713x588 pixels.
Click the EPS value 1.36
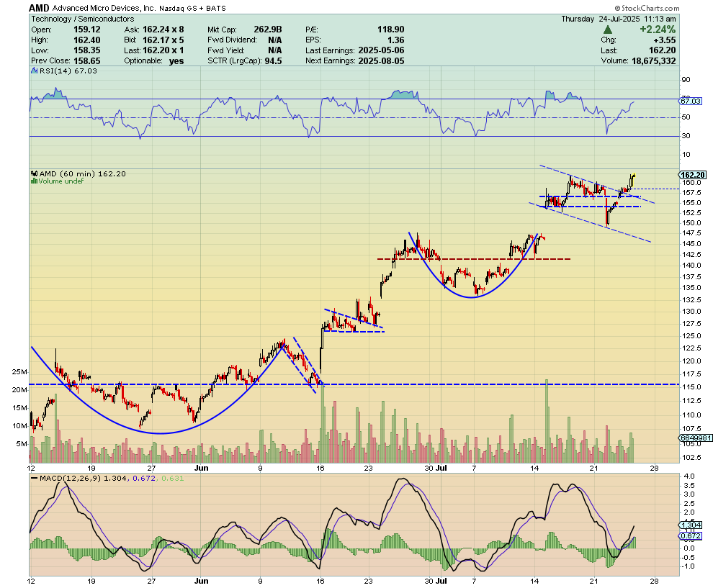pos(395,40)
